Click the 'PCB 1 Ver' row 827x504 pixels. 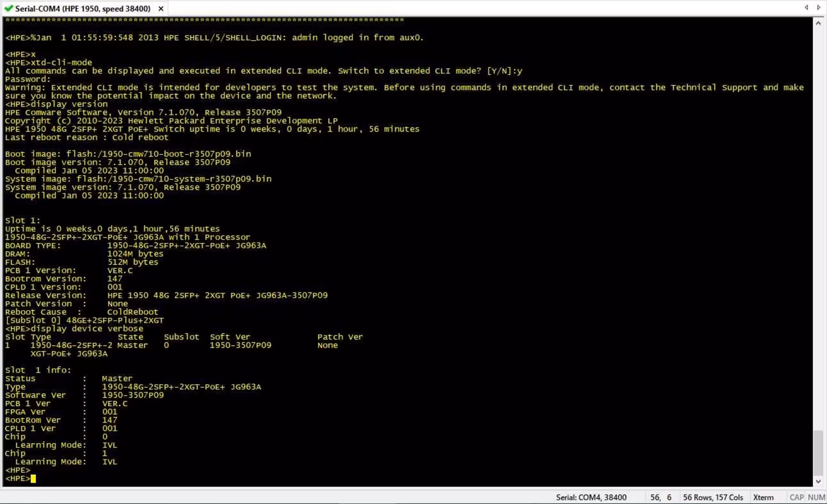tap(66, 403)
